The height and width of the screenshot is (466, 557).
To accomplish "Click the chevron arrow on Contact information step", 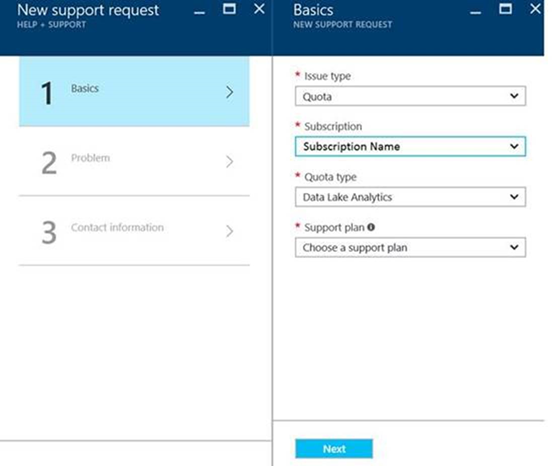I will (230, 231).
